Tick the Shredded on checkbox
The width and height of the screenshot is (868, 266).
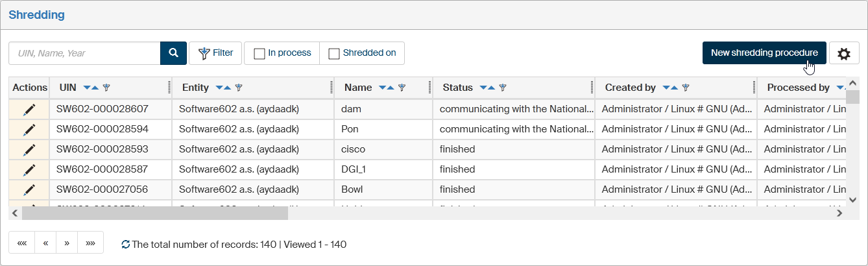coord(334,54)
